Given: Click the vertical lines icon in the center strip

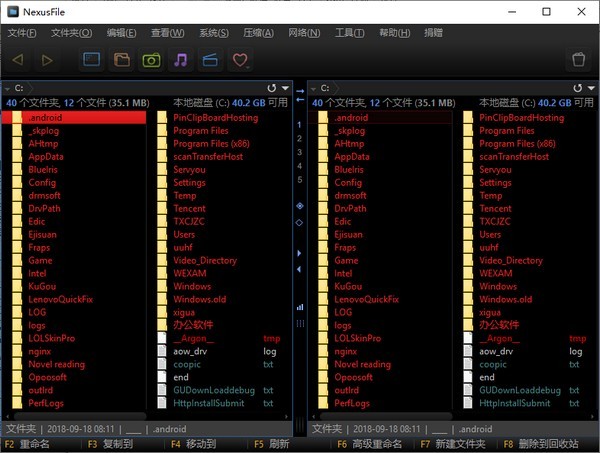Looking at the screenshot, I should pos(300,324).
